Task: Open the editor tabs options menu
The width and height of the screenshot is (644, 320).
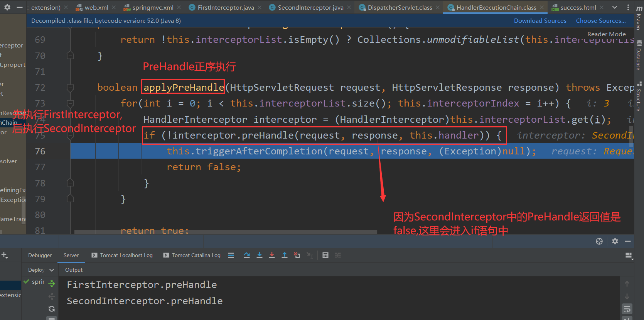Action: pyautogui.click(x=628, y=7)
